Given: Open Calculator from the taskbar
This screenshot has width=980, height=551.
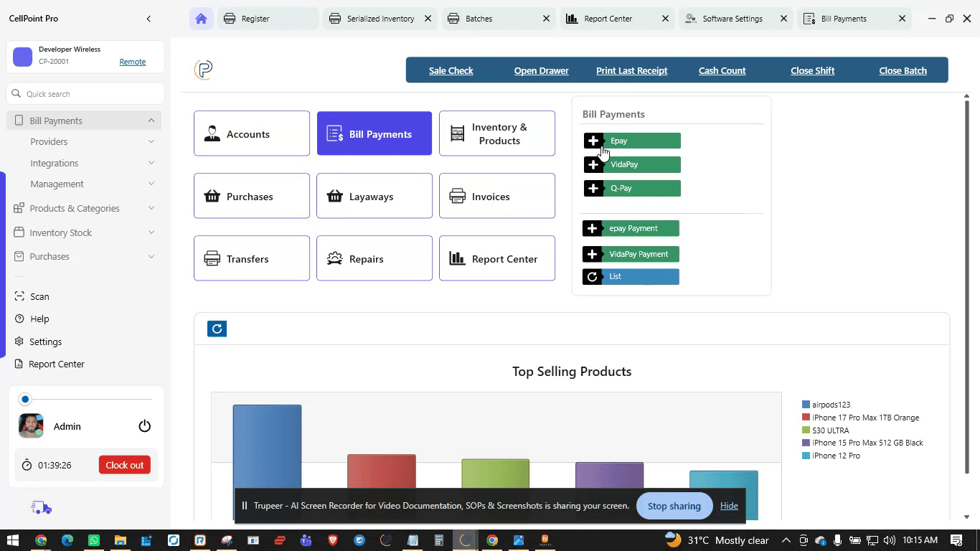Looking at the screenshot, I should [x=439, y=540].
